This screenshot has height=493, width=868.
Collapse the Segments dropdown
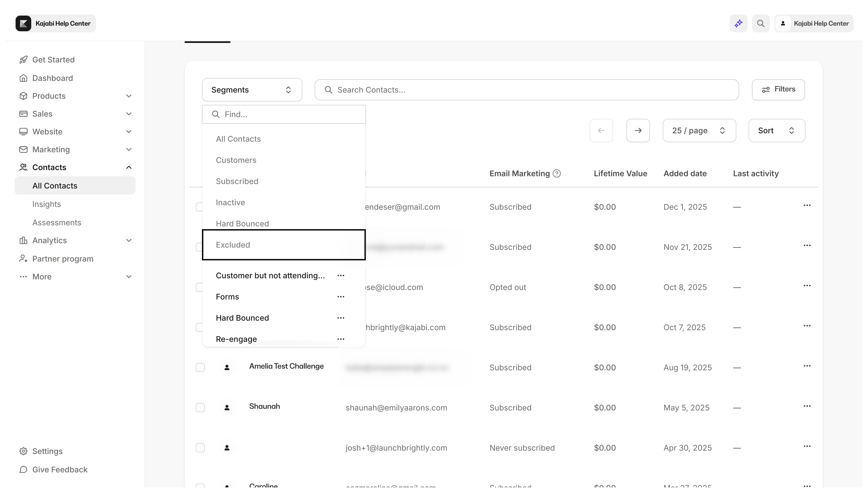[252, 90]
